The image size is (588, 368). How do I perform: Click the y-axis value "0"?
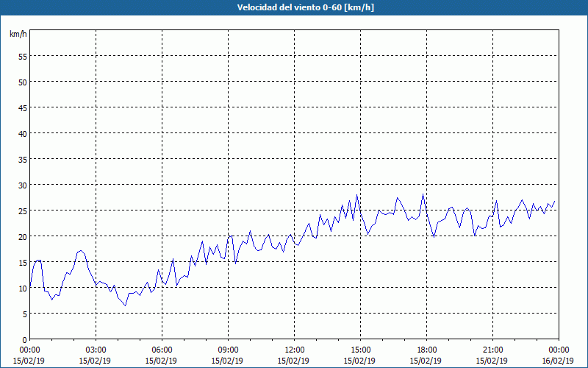(x=25, y=340)
